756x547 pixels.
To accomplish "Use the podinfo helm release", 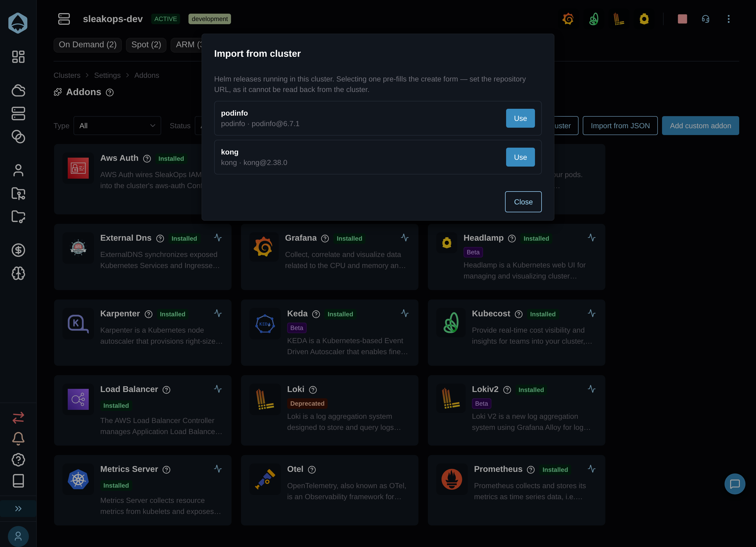I will [520, 118].
